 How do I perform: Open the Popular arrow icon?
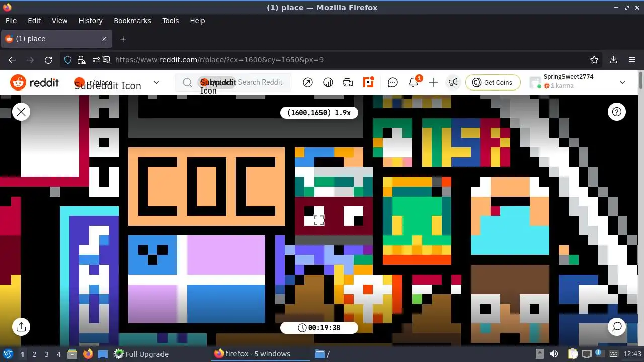(308, 82)
